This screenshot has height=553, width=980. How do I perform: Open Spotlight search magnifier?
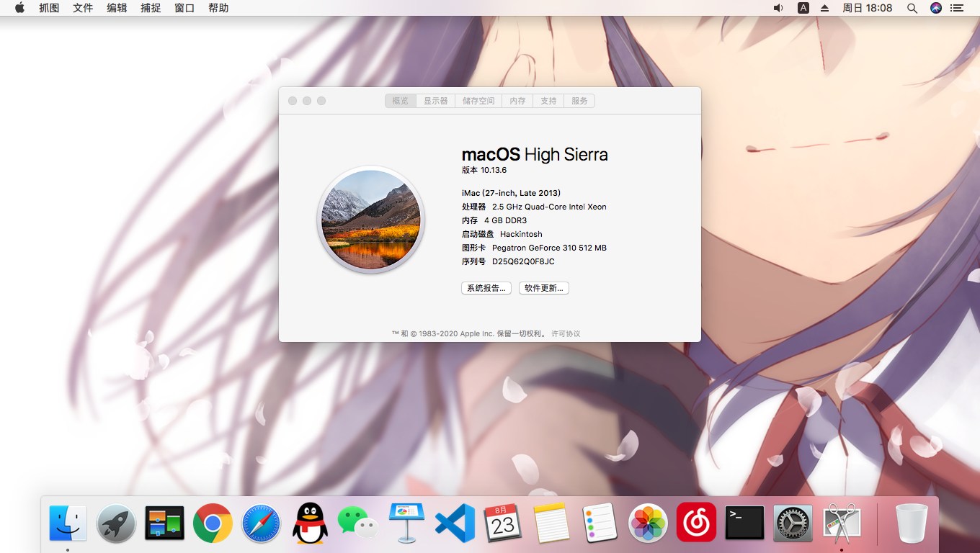[x=912, y=8]
